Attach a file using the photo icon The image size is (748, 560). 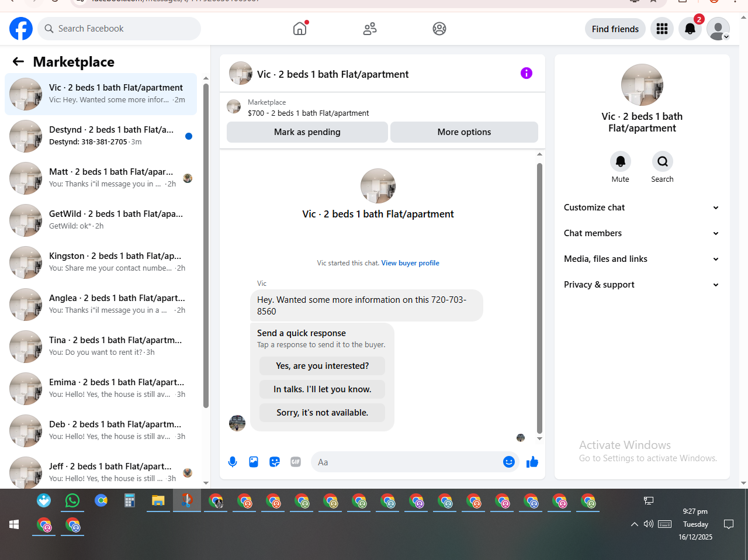click(254, 462)
